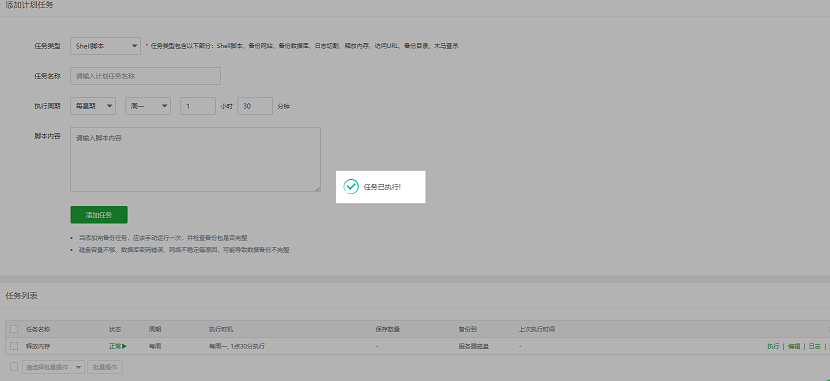
Task: Click the 每周一, 1点30分执行 cell
Action: [237, 346]
